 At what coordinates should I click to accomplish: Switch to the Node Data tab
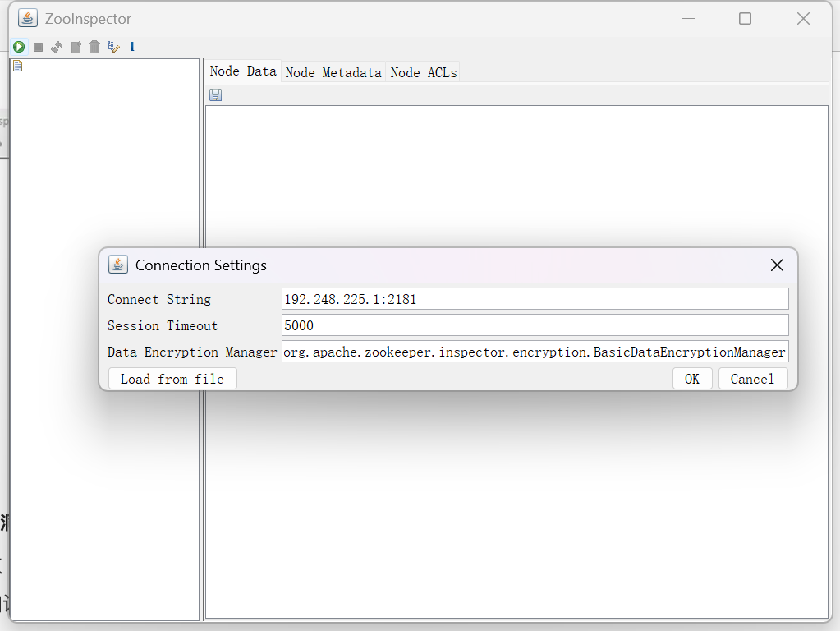point(243,71)
